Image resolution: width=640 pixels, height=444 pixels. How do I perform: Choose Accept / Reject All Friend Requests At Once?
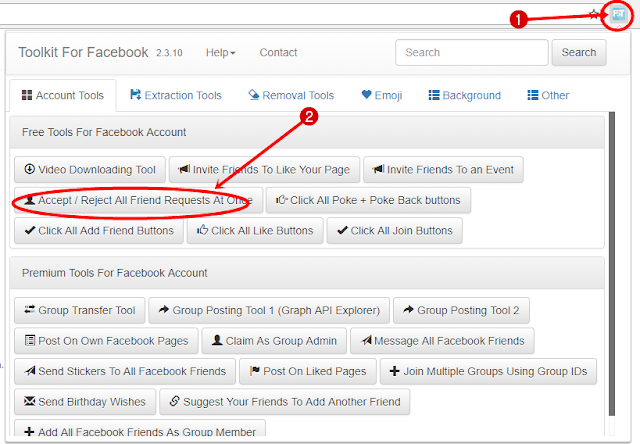[x=138, y=200]
